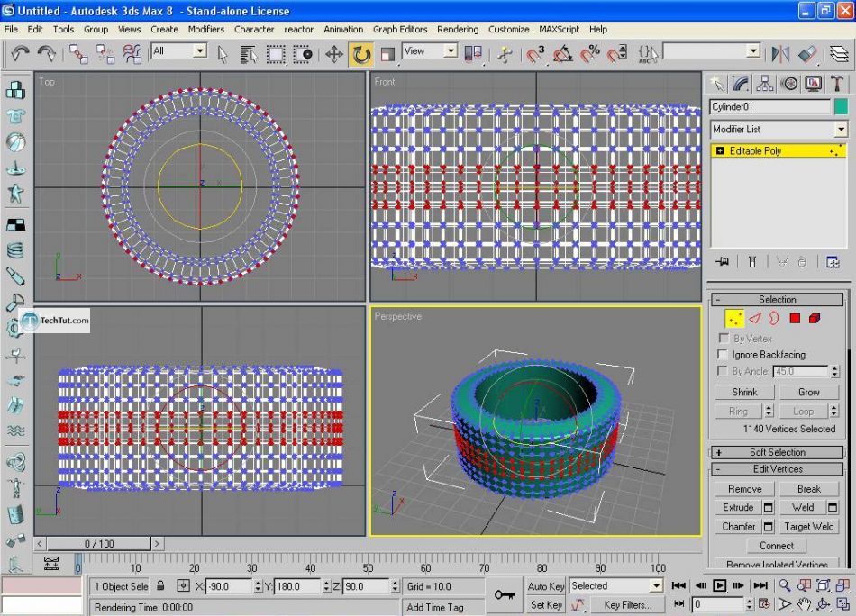Activate the Bind to Space Warp tool
Screen dimensions: 856x616
coord(132,54)
